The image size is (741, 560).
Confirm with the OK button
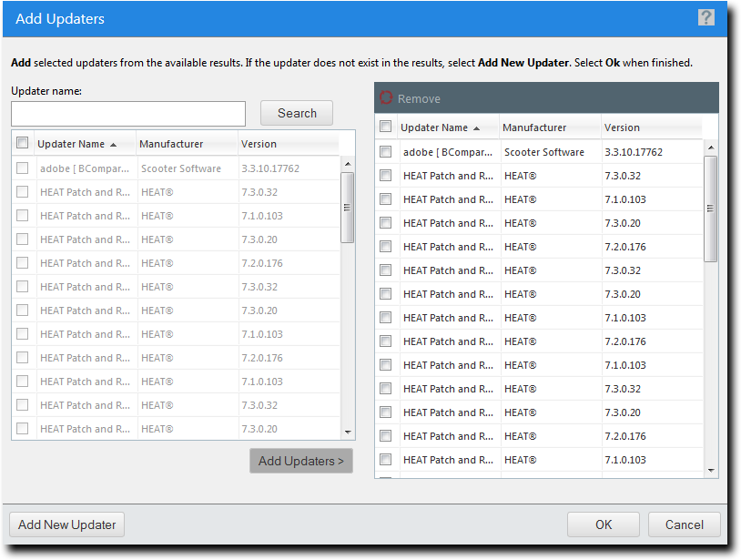tap(604, 524)
